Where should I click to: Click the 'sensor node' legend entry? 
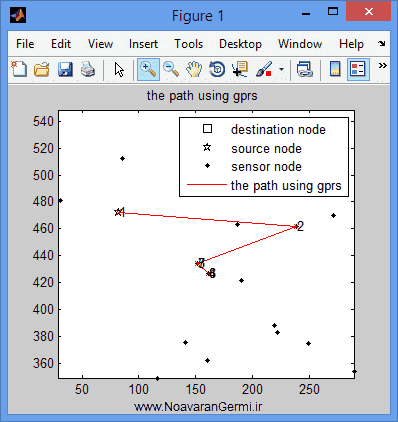(266, 166)
